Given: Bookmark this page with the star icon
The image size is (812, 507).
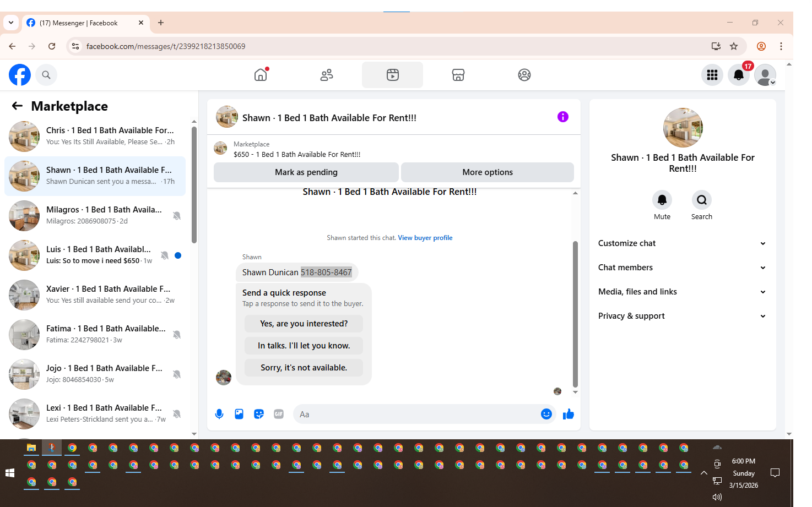Looking at the screenshot, I should pos(734,46).
